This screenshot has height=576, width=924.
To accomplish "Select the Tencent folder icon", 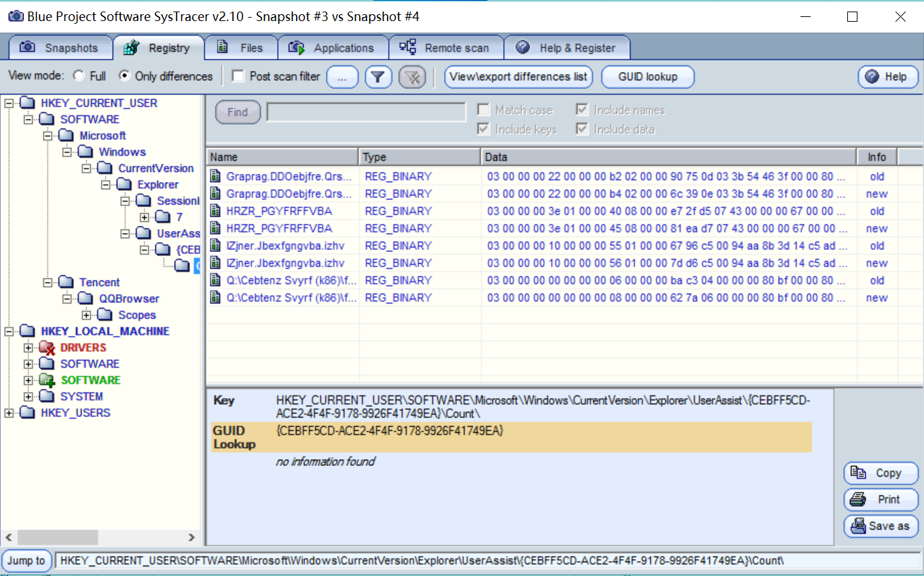I will click(x=65, y=283).
